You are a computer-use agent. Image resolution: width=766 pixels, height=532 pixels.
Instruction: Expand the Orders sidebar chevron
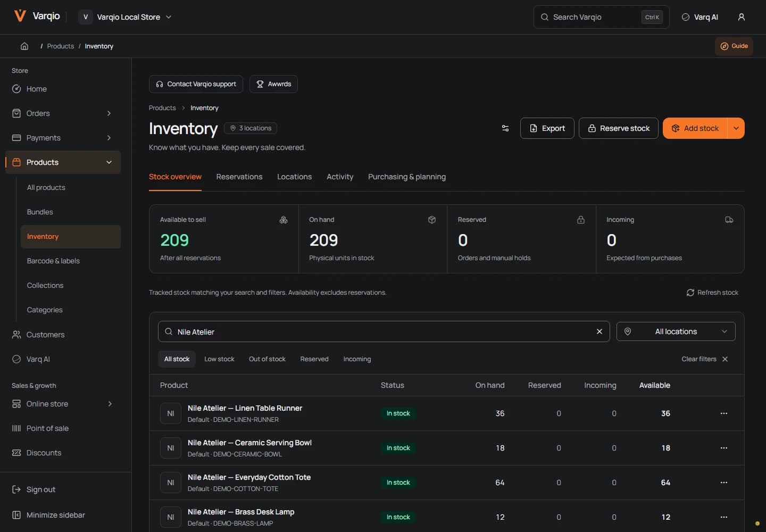tap(109, 113)
